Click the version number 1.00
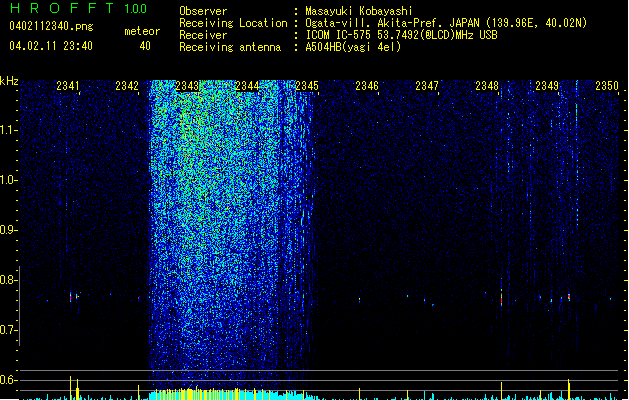The image size is (629, 400). 135,9
